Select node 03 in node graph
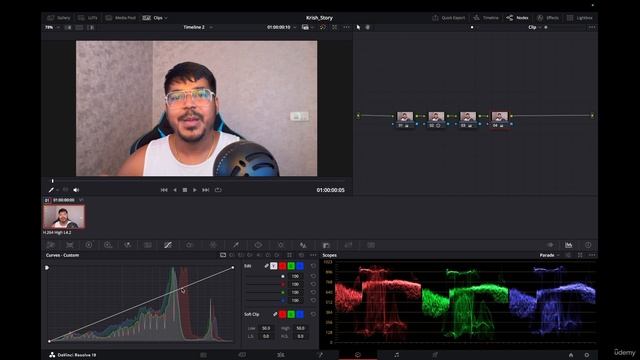The height and width of the screenshot is (360, 640). [x=468, y=119]
